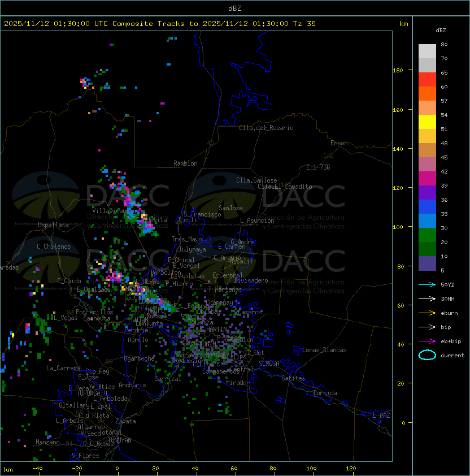Select the 'Lomas_Blancas' map label

click(324, 350)
